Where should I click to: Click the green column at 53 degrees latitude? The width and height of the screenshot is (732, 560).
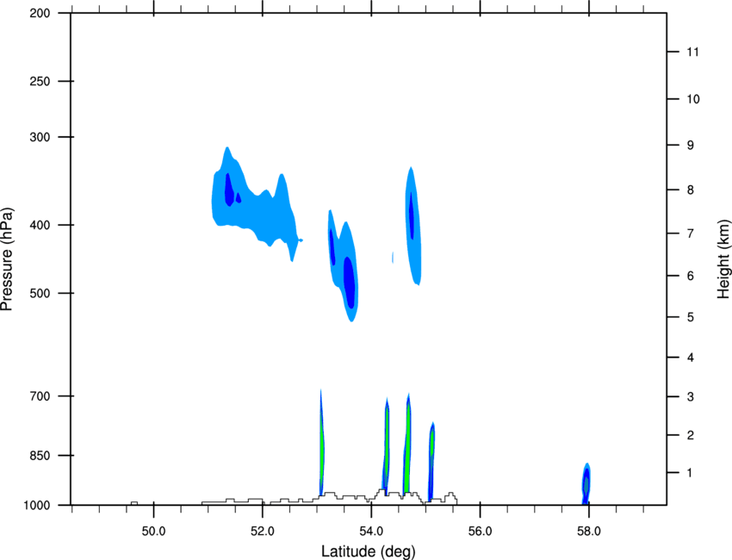322,444
